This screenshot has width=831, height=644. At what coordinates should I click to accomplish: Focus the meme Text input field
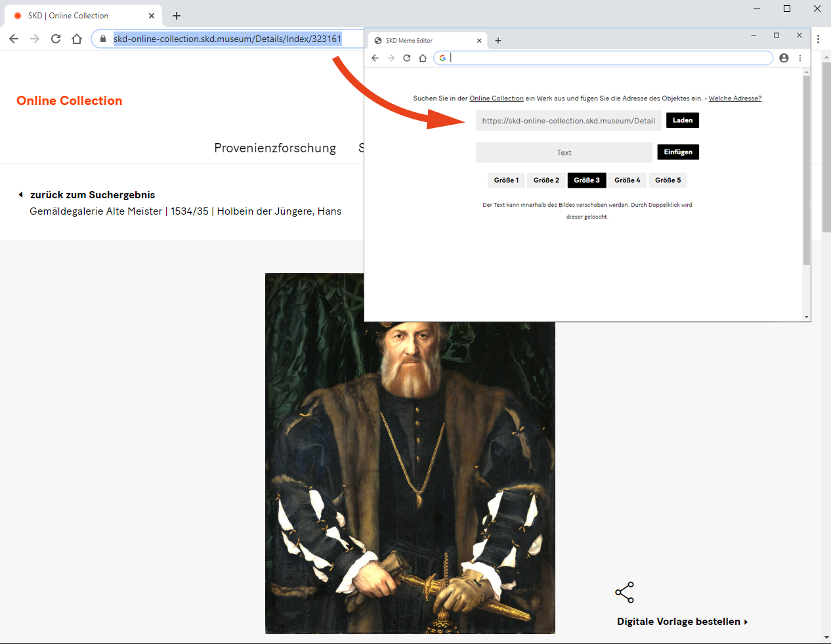click(x=564, y=152)
